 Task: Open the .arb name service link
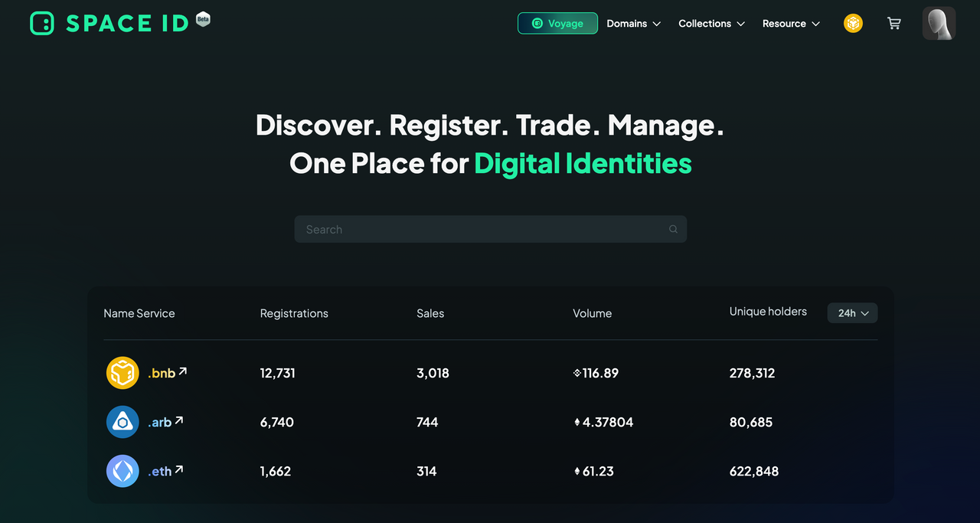[x=165, y=422]
